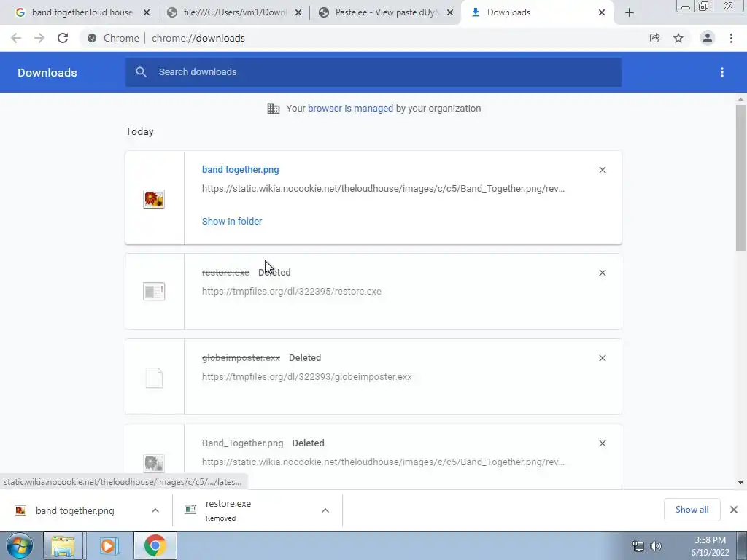Remove band together.png from the list
Screen dimensions: 747x560
coord(602,170)
